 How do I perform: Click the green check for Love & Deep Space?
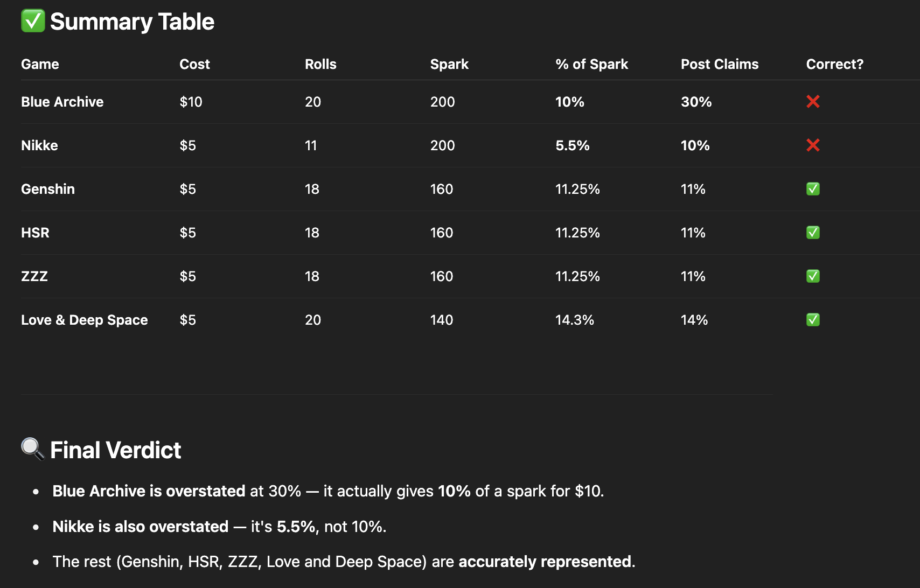[813, 320]
